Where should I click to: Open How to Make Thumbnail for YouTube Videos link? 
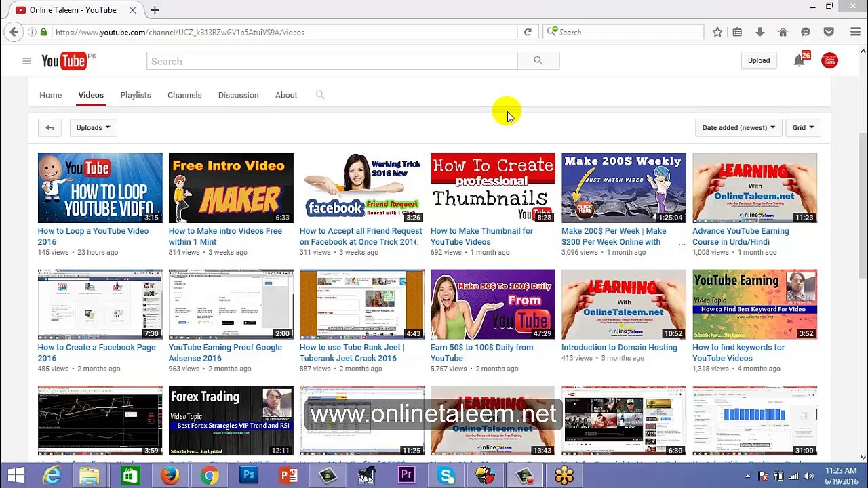481,237
